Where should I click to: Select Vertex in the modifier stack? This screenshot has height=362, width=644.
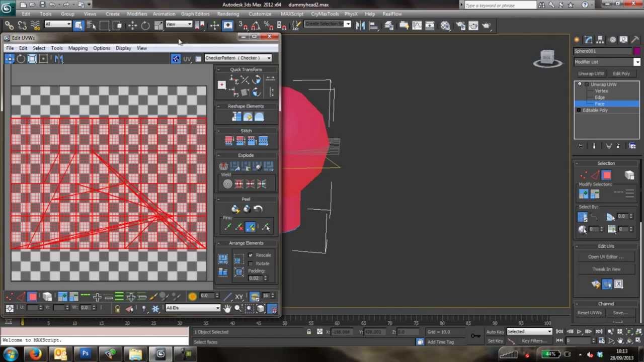click(601, 91)
